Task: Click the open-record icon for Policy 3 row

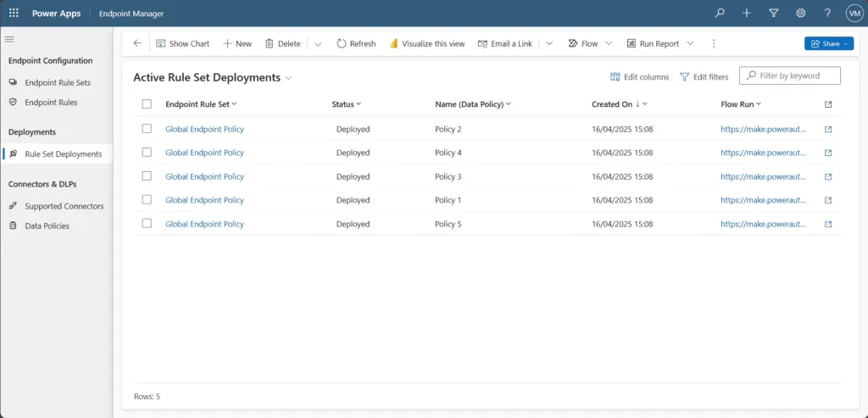Action: pyautogui.click(x=828, y=176)
